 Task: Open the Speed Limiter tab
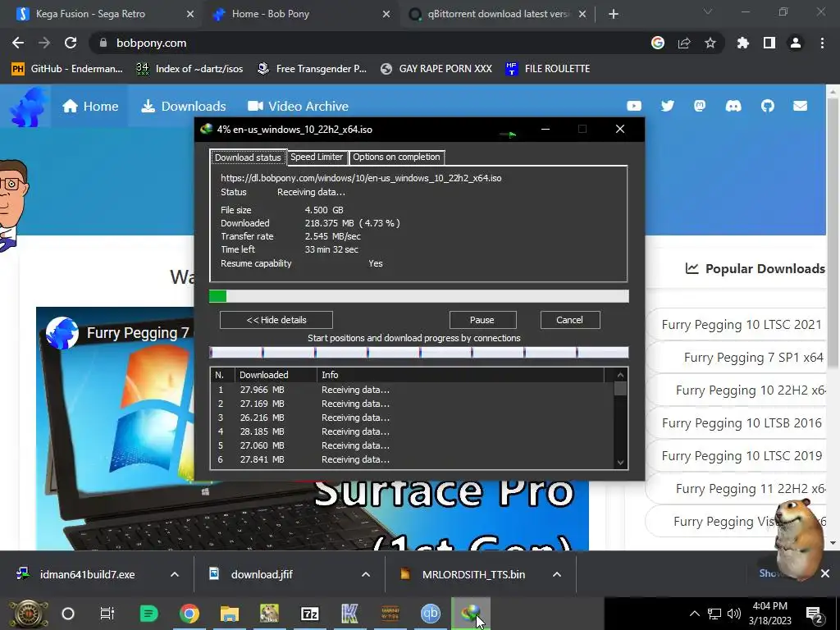pyautogui.click(x=317, y=157)
